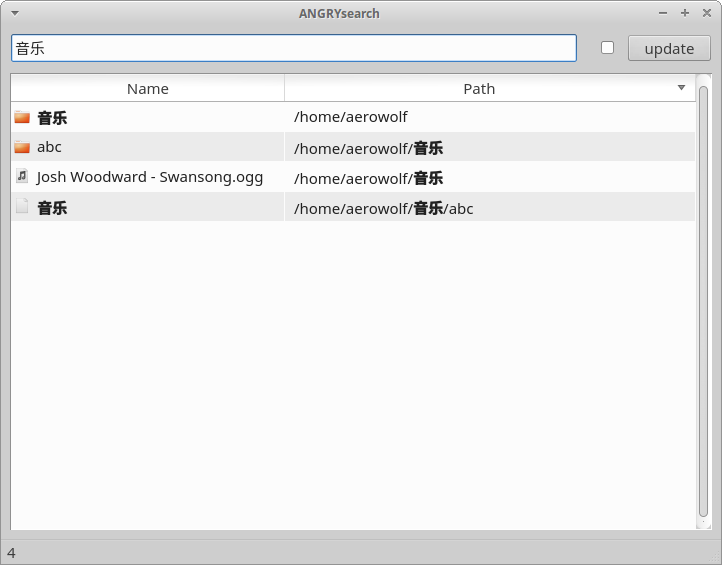Click the /home/aerowolf path in the first row
722x565 pixels.
(x=350, y=117)
